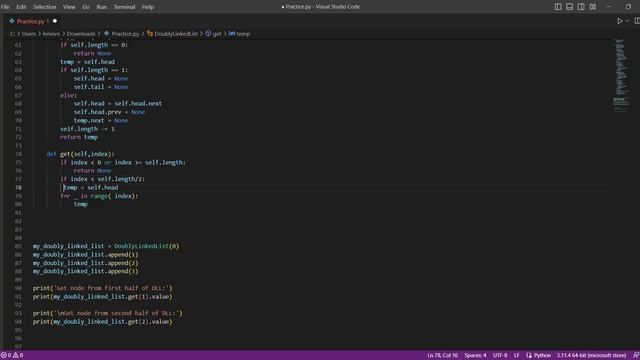Click the DoublyLinkedList class icon in breadcrumb

150,33
